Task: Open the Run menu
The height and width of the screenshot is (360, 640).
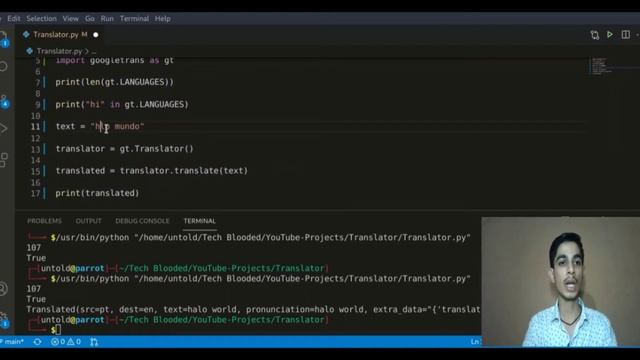Action: [107, 19]
